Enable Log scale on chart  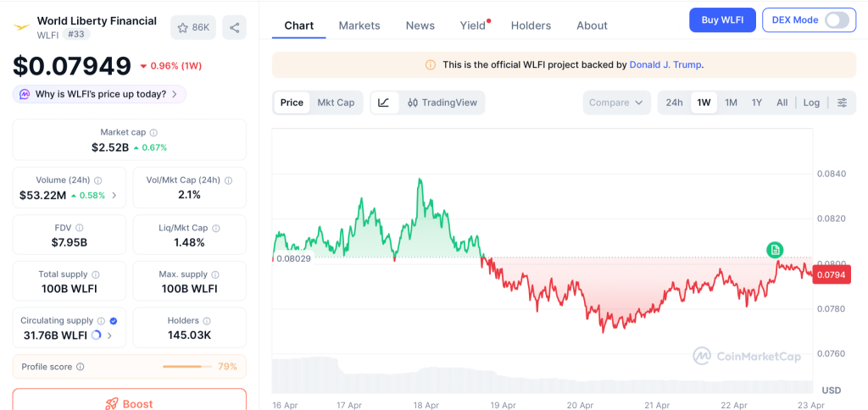click(x=811, y=102)
